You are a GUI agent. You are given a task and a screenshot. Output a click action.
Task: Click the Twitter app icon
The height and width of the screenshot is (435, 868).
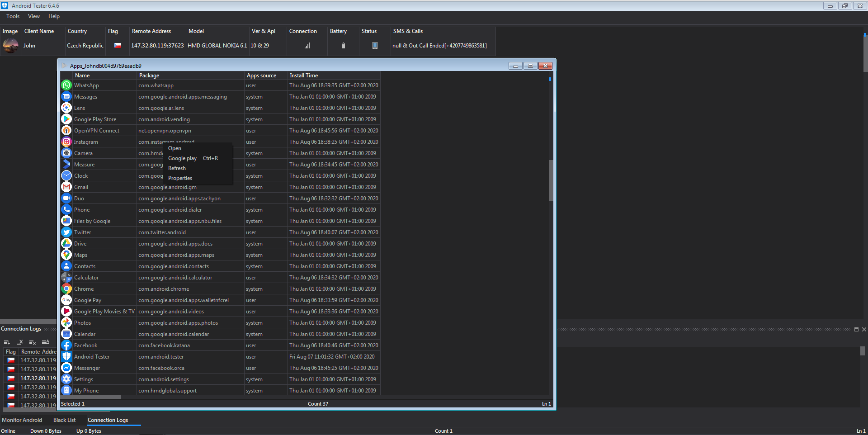[66, 232]
